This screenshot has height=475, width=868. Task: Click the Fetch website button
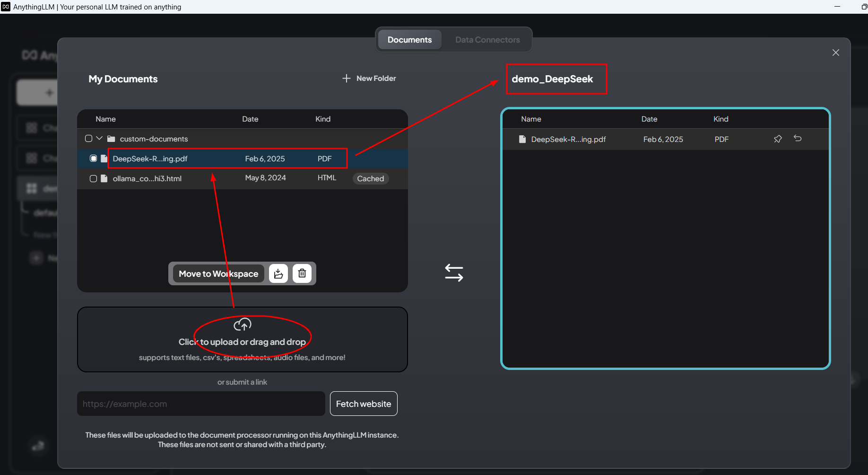click(364, 404)
